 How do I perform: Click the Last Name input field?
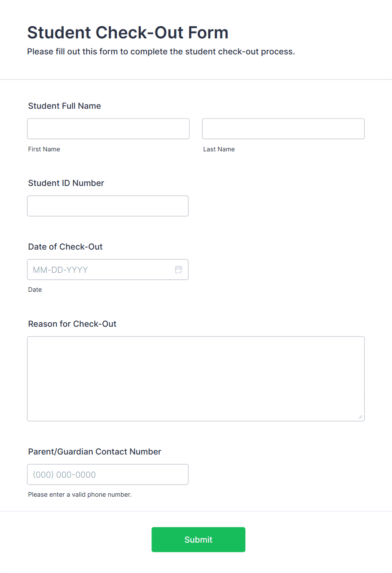[x=283, y=129]
